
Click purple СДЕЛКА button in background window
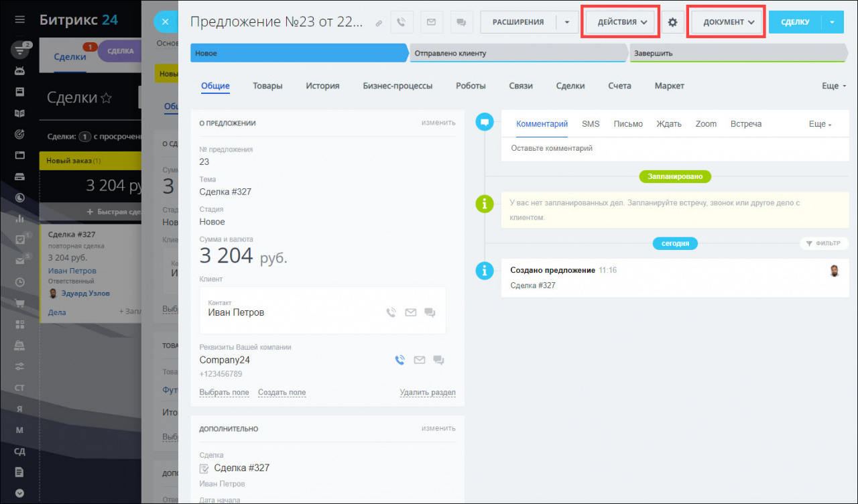coord(121,51)
